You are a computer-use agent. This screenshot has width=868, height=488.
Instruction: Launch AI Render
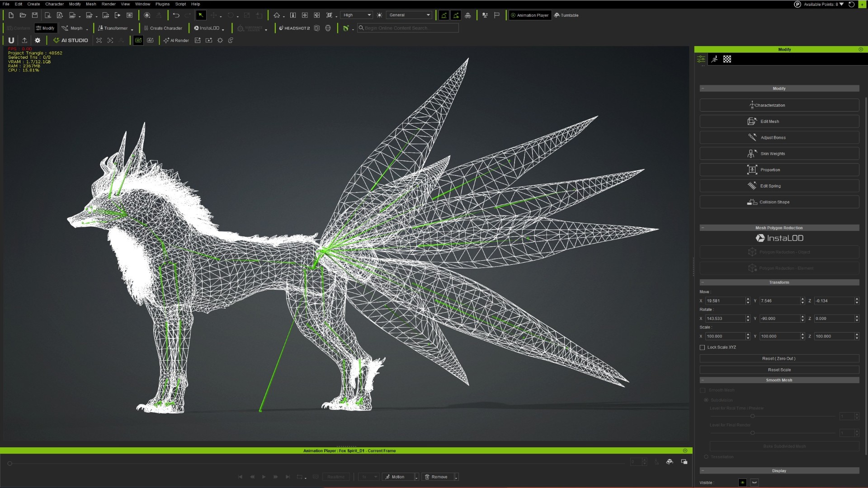pyautogui.click(x=176, y=40)
